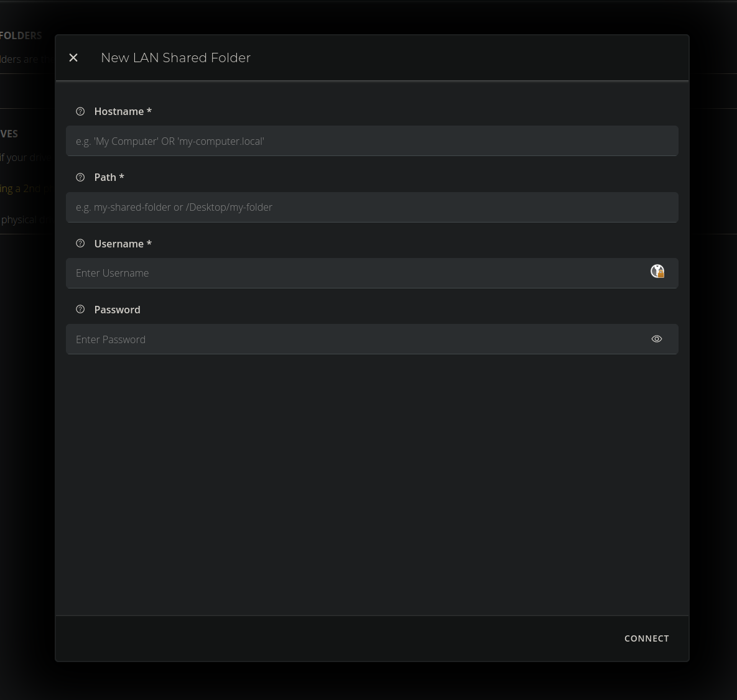Image resolution: width=737 pixels, height=700 pixels.
Task: Click the help icon beside Hostname
Action: 80,111
